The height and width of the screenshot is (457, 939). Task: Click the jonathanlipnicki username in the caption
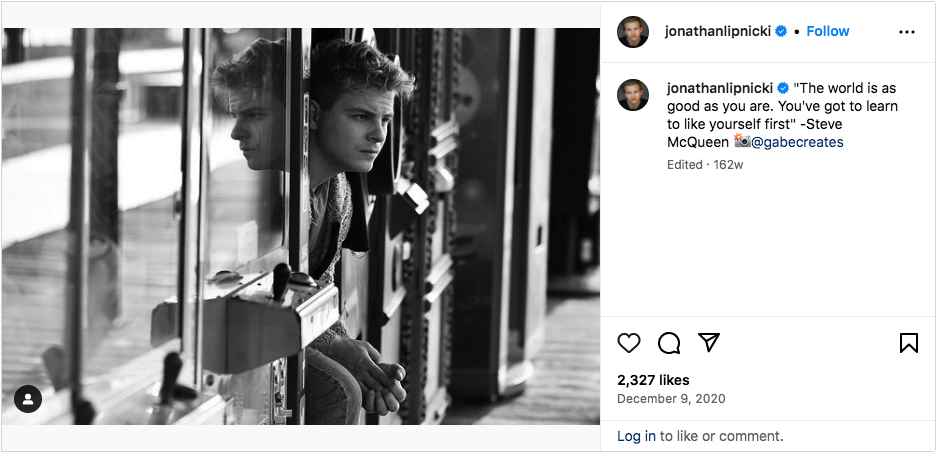click(x=720, y=88)
